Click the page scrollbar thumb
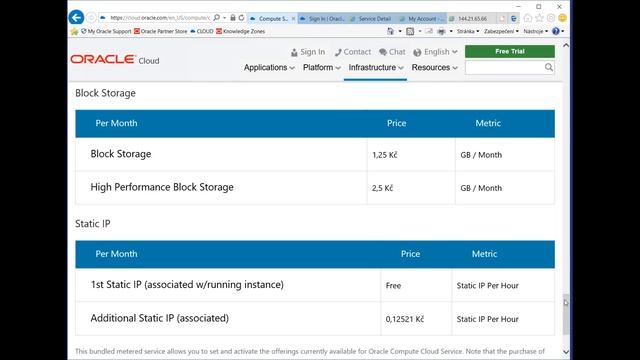Viewport: 640px width, 360px height. [x=566, y=313]
